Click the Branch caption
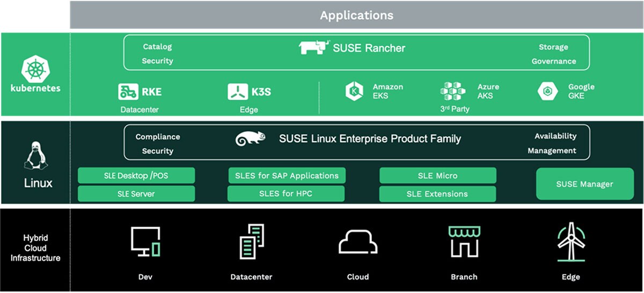Viewport: 644px width, 293px height. [x=464, y=277]
